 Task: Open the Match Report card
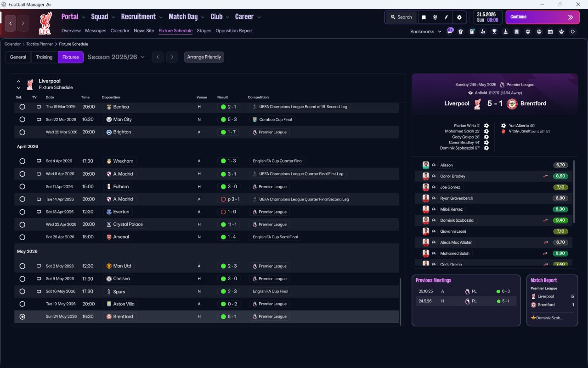click(x=552, y=300)
